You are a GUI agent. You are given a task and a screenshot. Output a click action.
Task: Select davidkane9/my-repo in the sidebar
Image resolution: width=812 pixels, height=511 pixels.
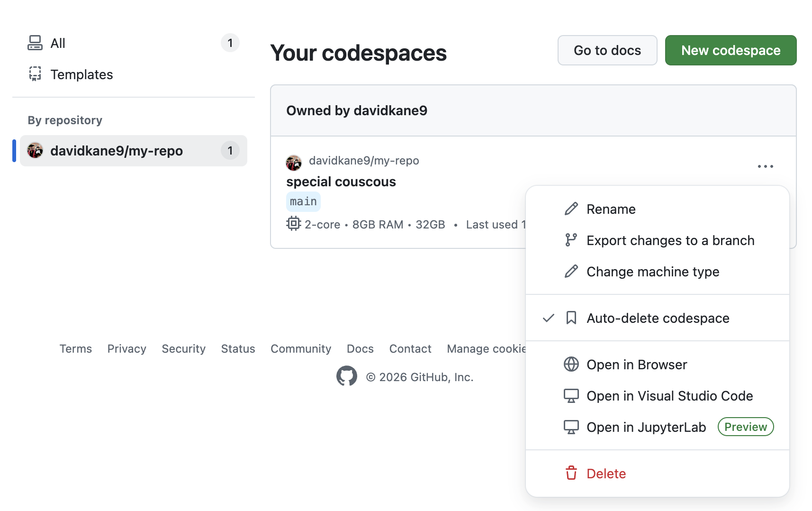point(117,151)
